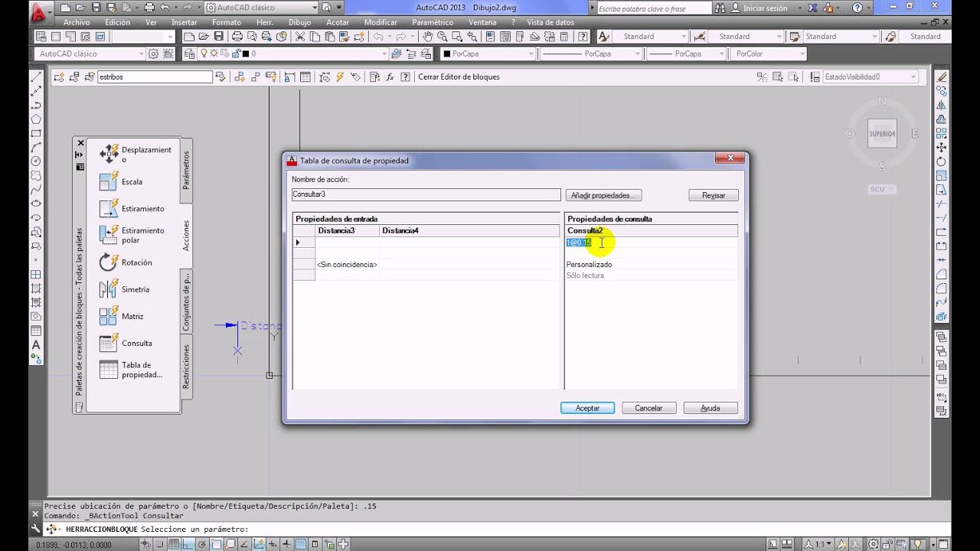
Task: Select the Line draw tool in left toolbar
Action: click(x=36, y=77)
